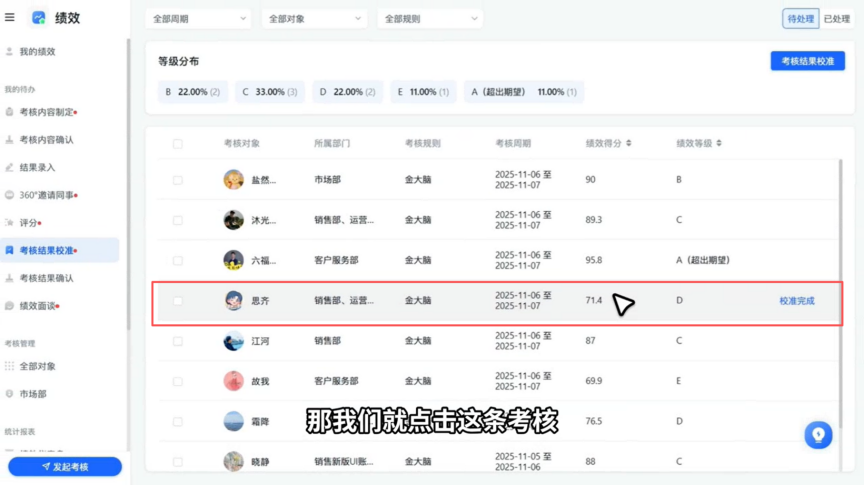Click the 我的绩效 person icon
Image resolution: width=864 pixels, height=485 pixels.
pos(9,51)
